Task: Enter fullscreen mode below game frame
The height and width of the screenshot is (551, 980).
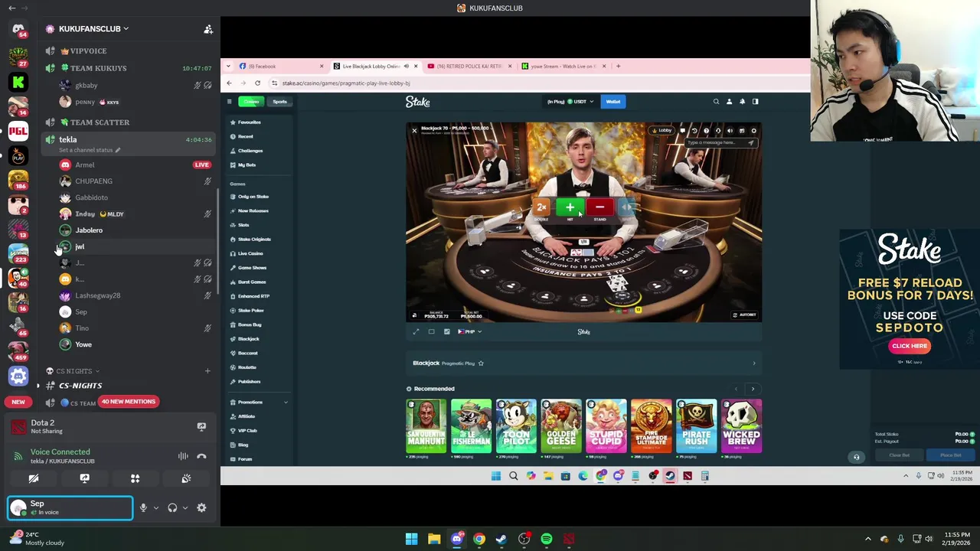Action: [x=416, y=331]
